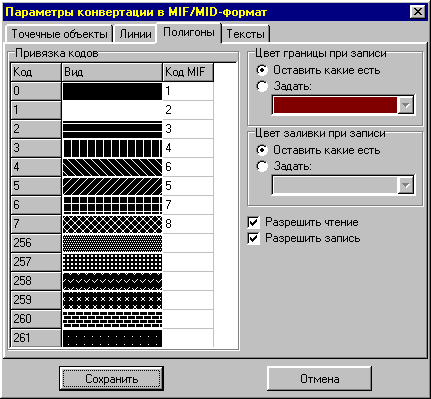
Task: Toggle the 'Разрешить чтение' checkbox
Action: pyautogui.click(x=254, y=222)
